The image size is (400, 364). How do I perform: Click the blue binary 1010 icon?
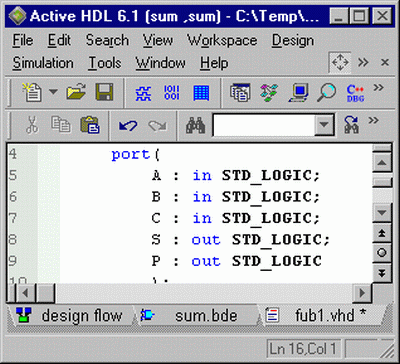172,93
